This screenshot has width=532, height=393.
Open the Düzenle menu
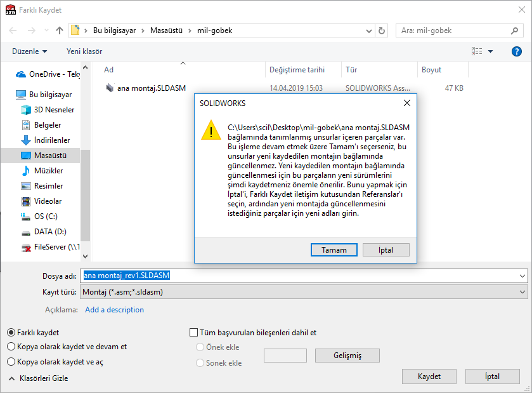[x=30, y=51]
